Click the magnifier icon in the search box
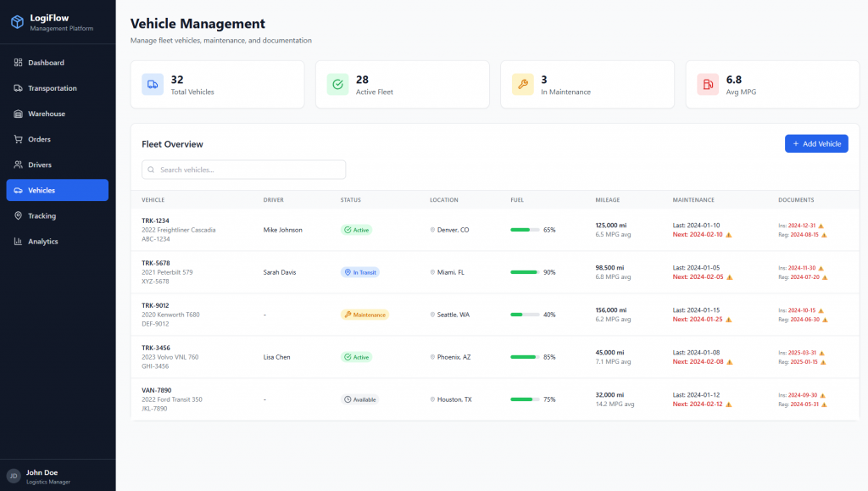The height and width of the screenshot is (491, 868). click(x=152, y=170)
